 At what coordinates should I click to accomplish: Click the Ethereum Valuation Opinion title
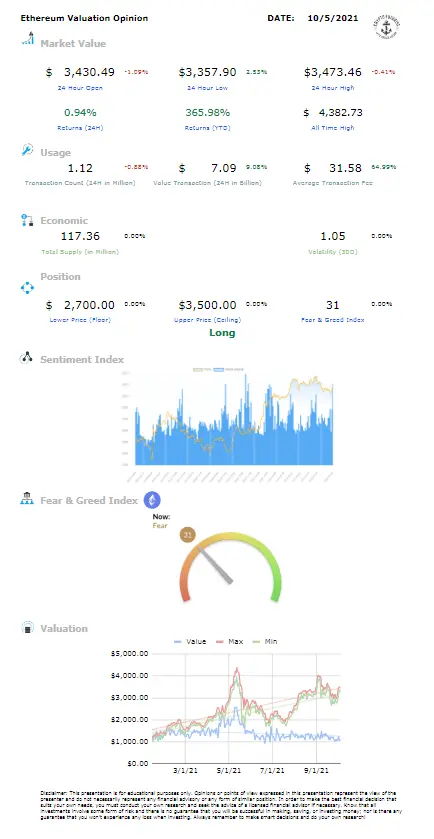tap(84, 18)
